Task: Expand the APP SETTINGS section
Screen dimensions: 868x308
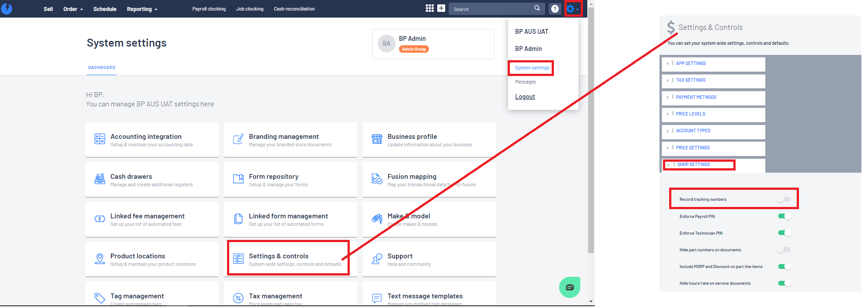Action: pyautogui.click(x=713, y=64)
